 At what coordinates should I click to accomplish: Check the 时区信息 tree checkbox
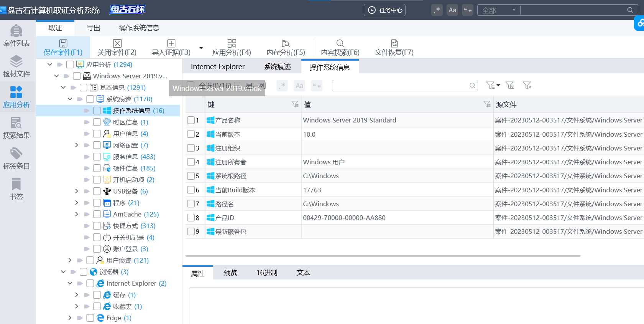[97, 122]
